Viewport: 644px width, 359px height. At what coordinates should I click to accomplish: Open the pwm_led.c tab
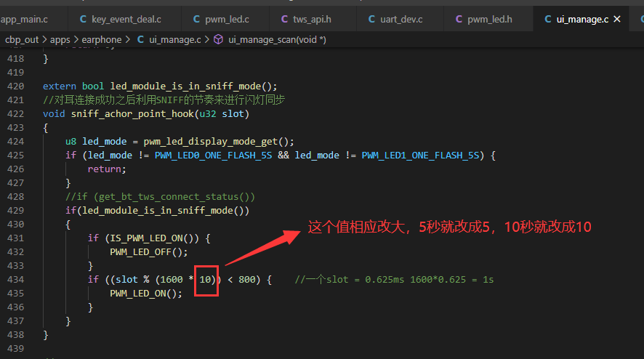pos(222,20)
